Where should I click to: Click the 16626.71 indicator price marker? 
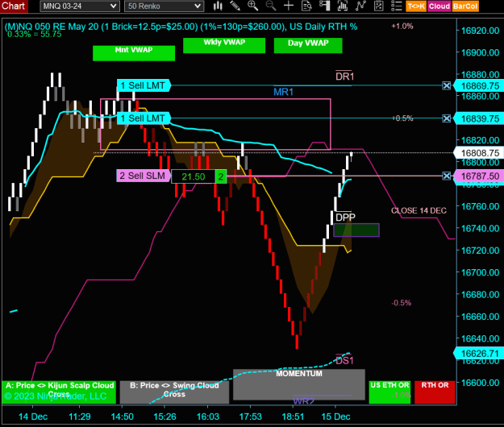(x=478, y=354)
